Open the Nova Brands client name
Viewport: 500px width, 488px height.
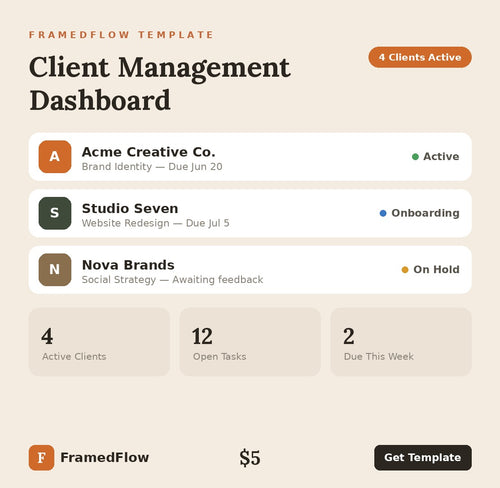click(128, 265)
